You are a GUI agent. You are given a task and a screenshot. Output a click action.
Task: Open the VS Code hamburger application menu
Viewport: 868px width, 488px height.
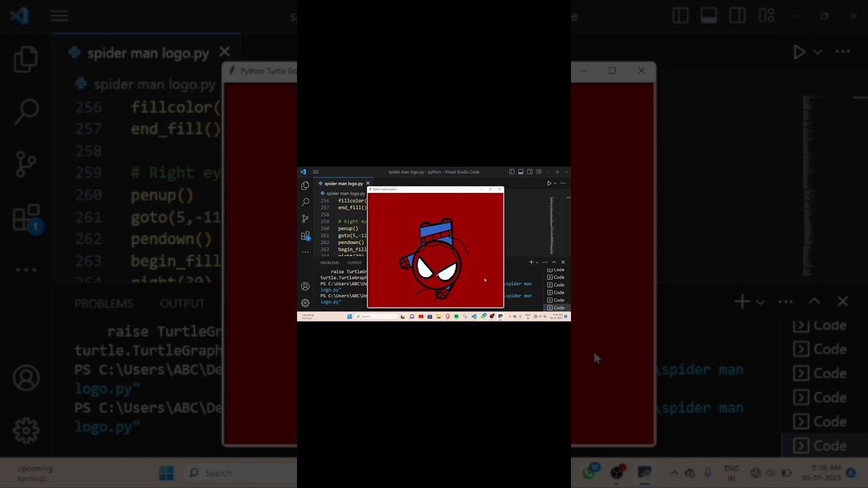pyautogui.click(x=315, y=172)
